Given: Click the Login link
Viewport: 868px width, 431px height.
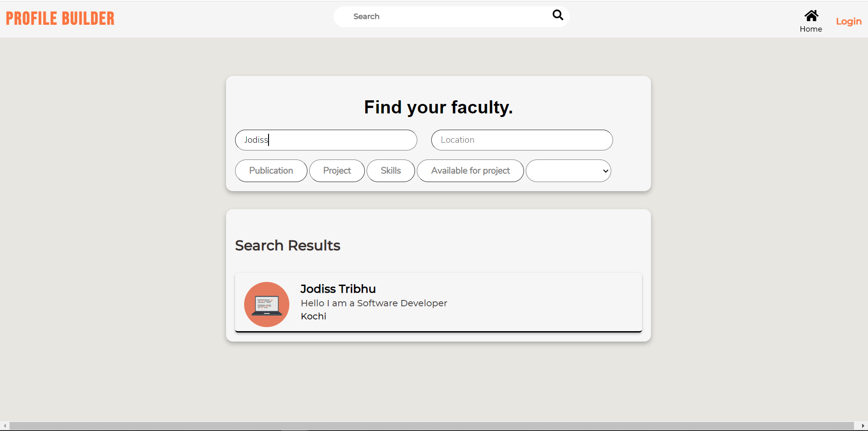Looking at the screenshot, I should [848, 21].
